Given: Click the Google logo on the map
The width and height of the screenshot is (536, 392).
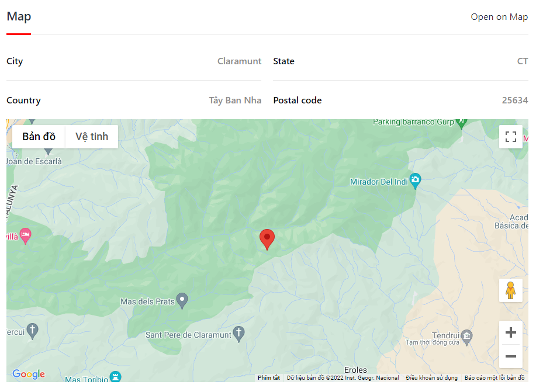Looking at the screenshot, I should (28, 374).
